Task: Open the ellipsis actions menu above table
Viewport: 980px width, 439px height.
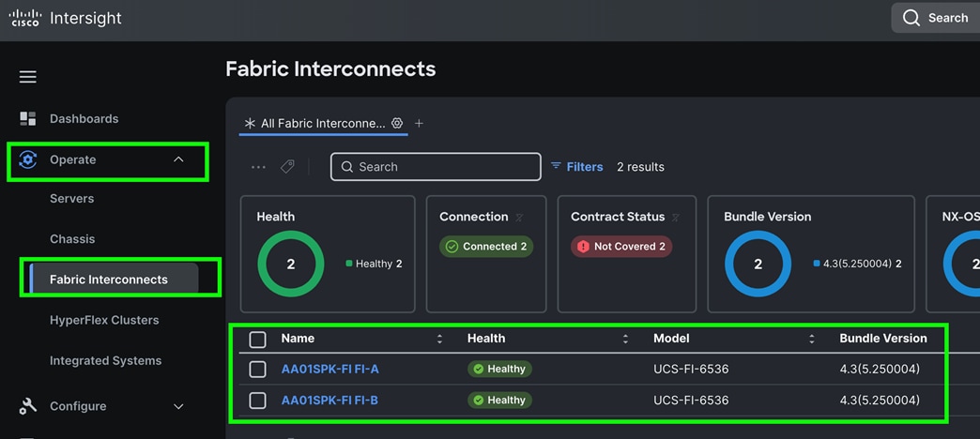Action: (x=258, y=167)
